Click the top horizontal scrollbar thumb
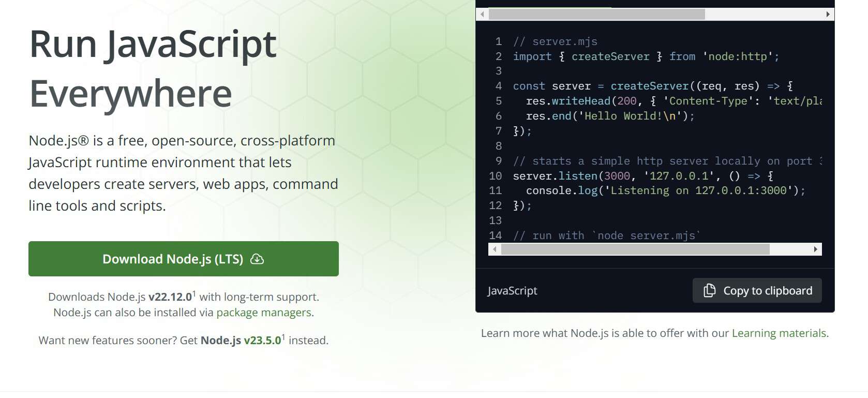This screenshot has height=398, width=868. [x=597, y=14]
